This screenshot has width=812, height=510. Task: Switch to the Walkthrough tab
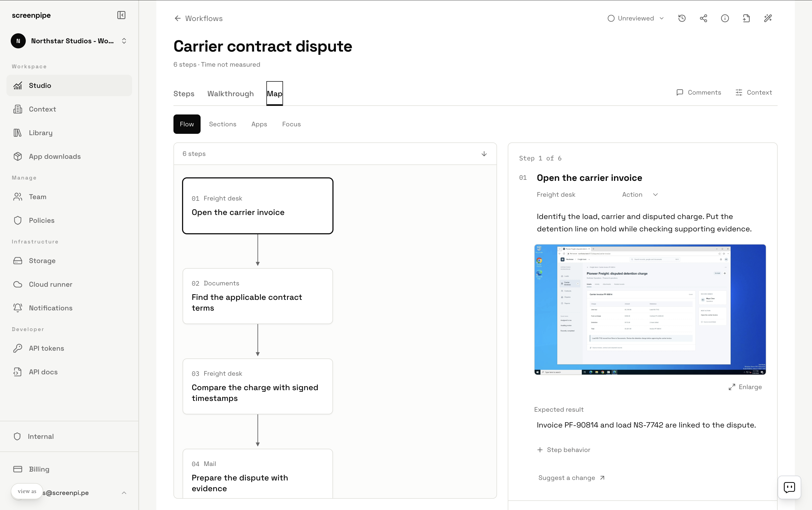(231, 94)
